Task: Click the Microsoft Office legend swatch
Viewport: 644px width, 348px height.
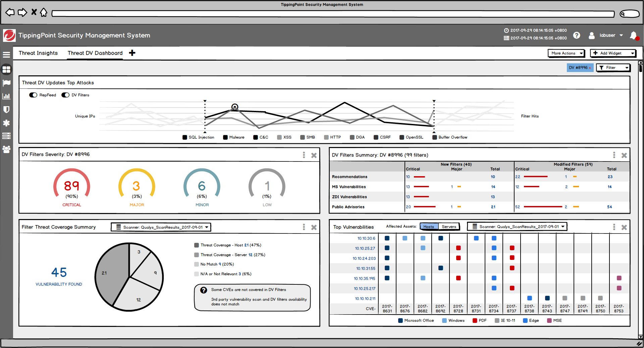Action: [400, 321]
